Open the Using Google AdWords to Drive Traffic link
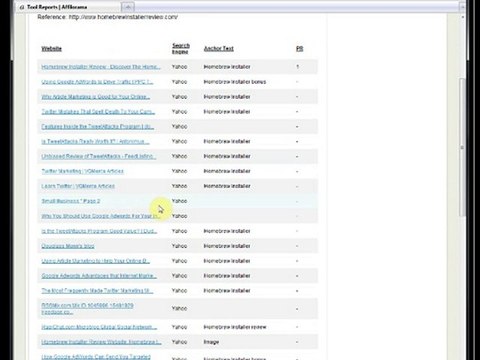Screen dimensions: 480x360 pos(97,82)
